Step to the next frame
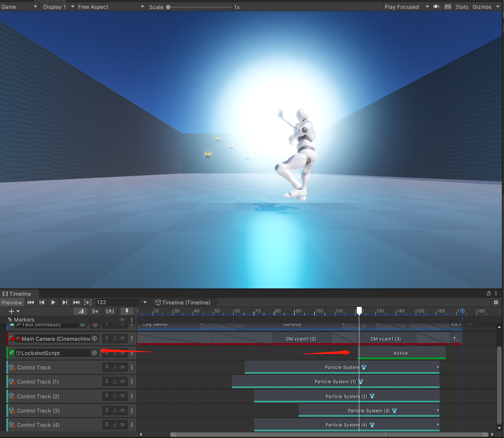 tap(65, 302)
